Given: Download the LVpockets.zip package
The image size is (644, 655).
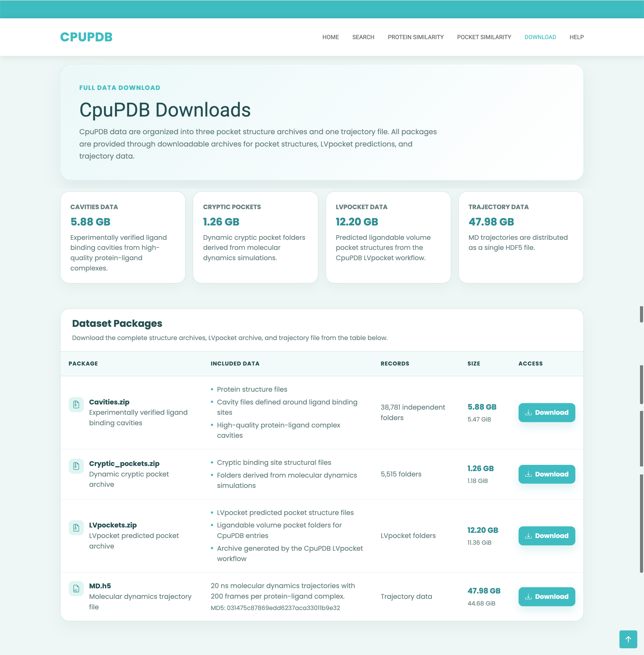Looking at the screenshot, I should [x=547, y=536].
